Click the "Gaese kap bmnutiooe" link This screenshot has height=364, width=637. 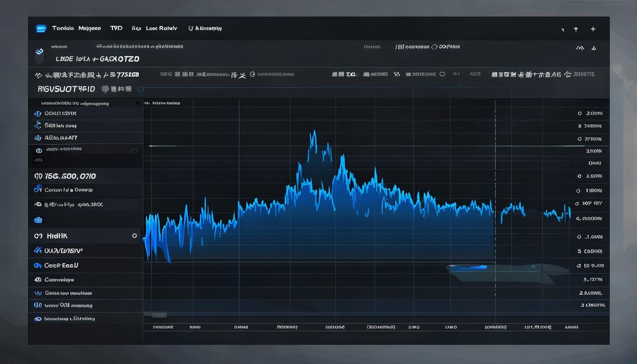click(68, 293)
